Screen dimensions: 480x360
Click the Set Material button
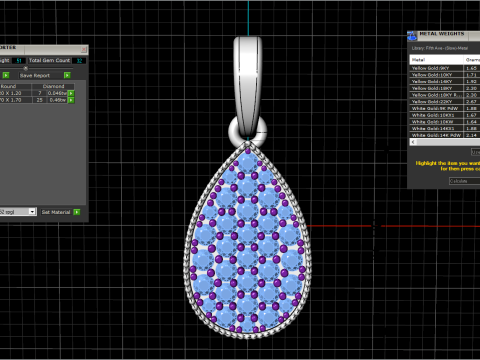click(56, 212)
